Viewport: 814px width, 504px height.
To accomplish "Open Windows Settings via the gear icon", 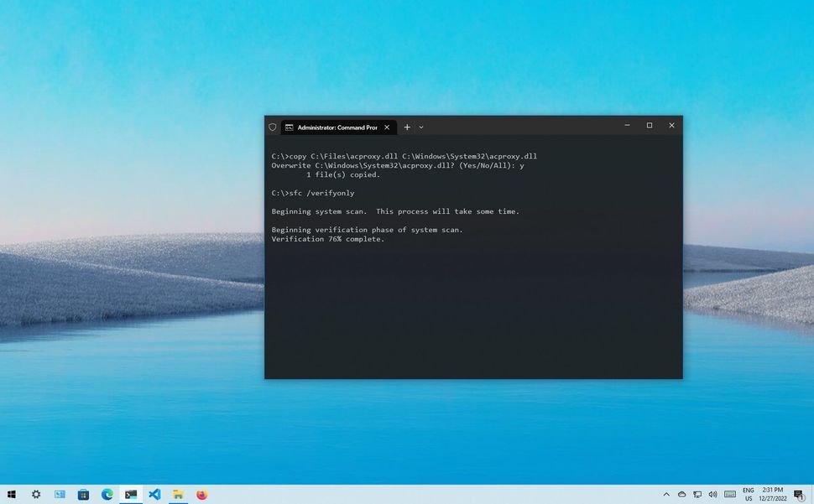I will click(x=36, y=494).
